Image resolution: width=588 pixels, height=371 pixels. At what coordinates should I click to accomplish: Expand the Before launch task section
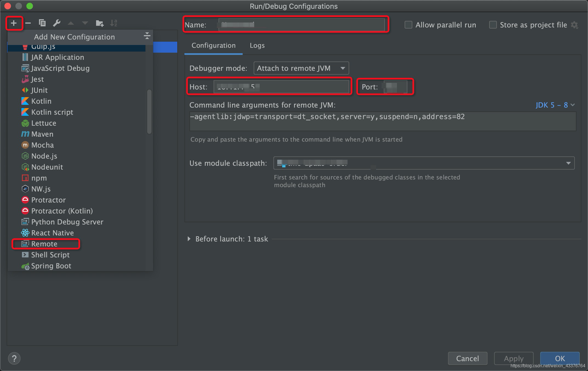click(189, 239)
